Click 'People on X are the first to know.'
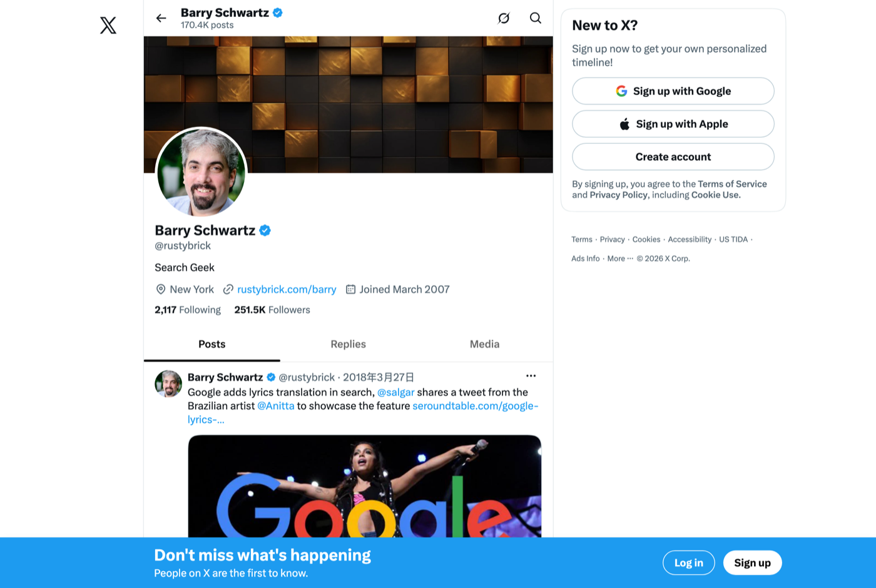Viewport: 876px width, 588px height. click(231, 573)
